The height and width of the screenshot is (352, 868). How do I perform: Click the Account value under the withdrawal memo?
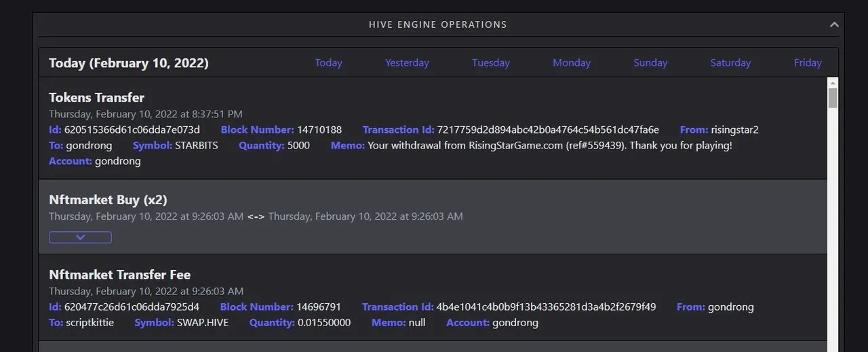click(x=118, y=161)
